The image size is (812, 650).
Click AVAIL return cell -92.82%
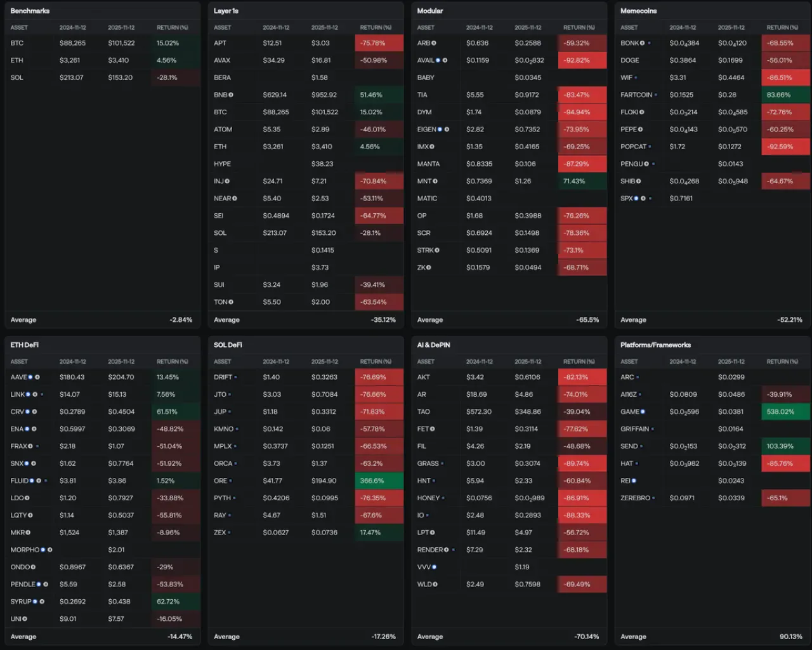point(582,60)
